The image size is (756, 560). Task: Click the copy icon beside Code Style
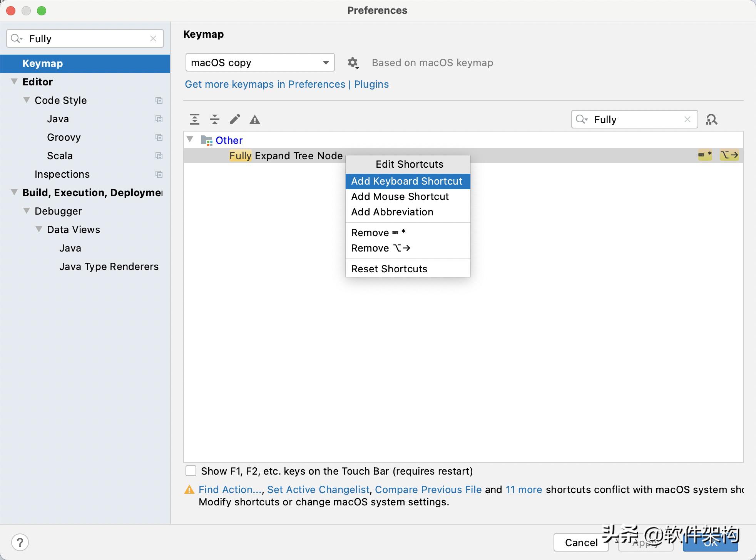click(x=159, y=100)
